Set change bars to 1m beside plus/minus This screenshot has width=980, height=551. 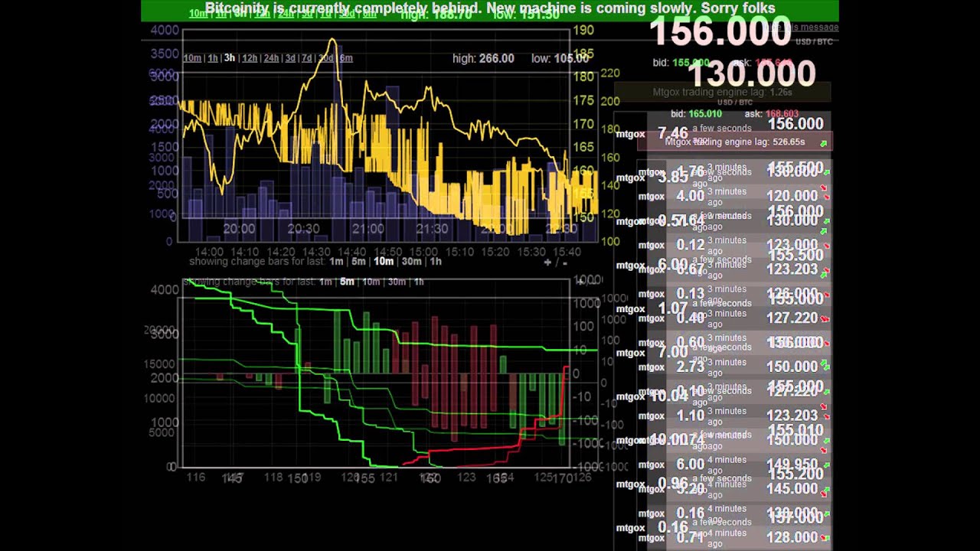click(x=336, y=262)
